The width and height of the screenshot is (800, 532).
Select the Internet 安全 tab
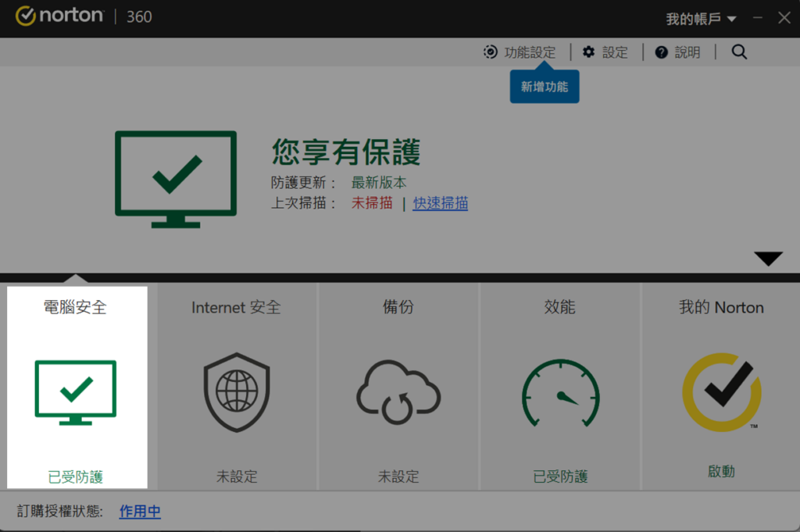(237, 387)
